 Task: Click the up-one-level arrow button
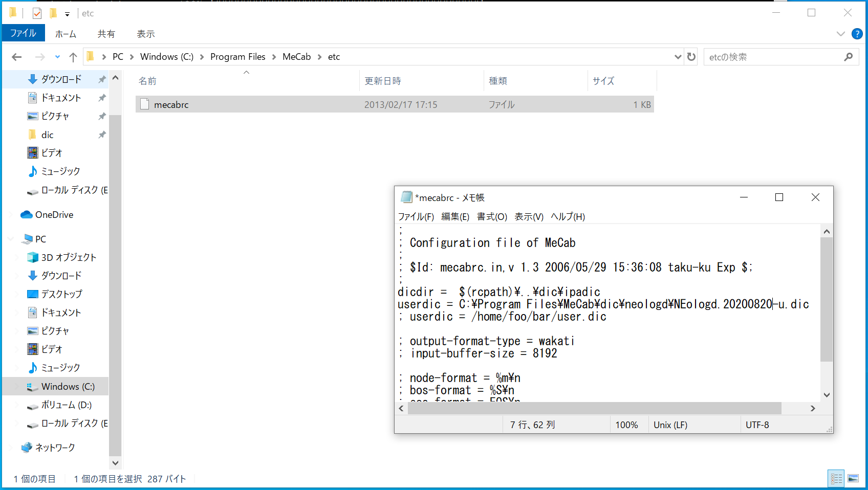pos(73,57)
